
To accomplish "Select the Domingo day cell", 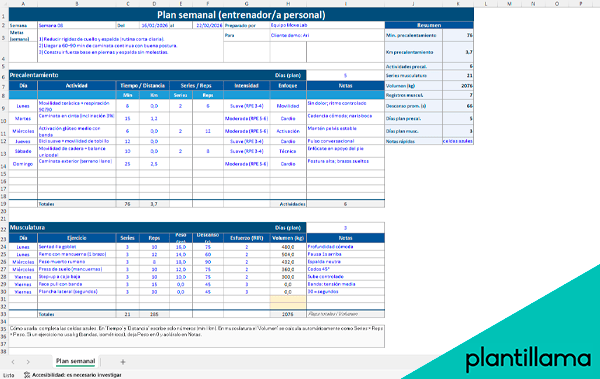I will click(23, 164).
